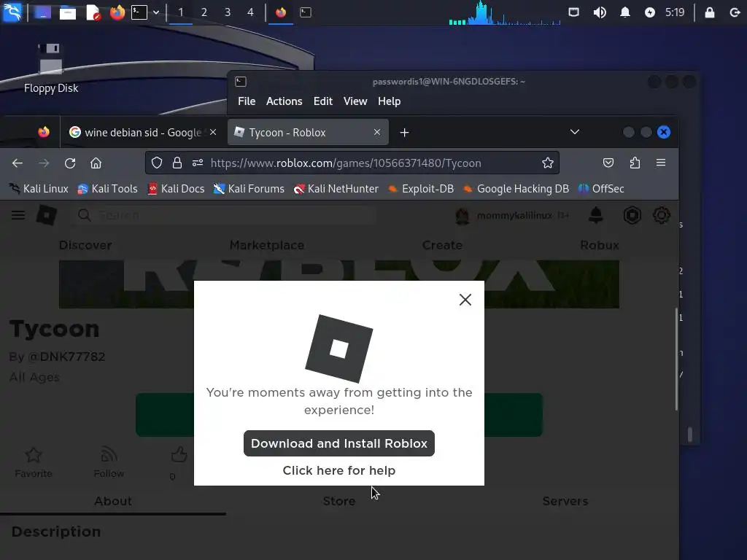Click the lock screen icon
747x560 pixels.
point(710,12)
